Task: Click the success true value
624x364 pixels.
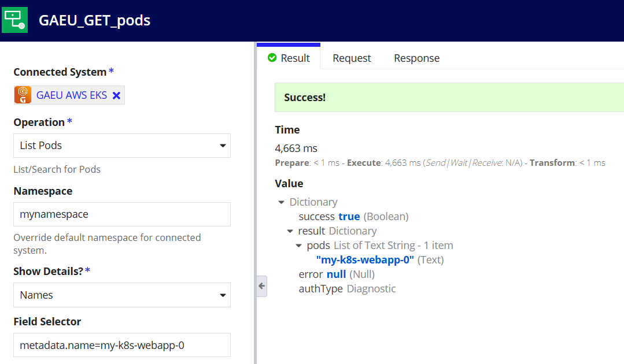Action: (349, 217)
